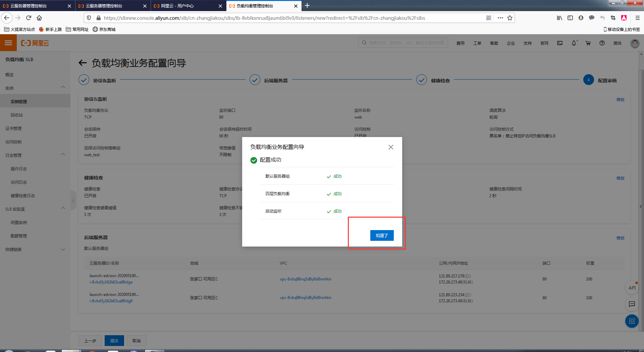Image resolution: width=644 pixels, height=352 pixels.
Task: Click the API floating button
Action: (x=632, y=288)
